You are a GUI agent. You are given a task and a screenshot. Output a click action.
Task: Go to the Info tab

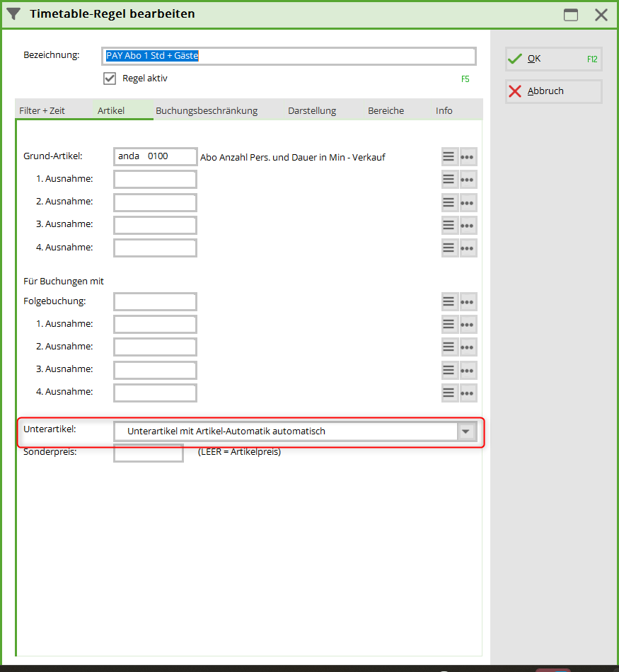(444, 110)
